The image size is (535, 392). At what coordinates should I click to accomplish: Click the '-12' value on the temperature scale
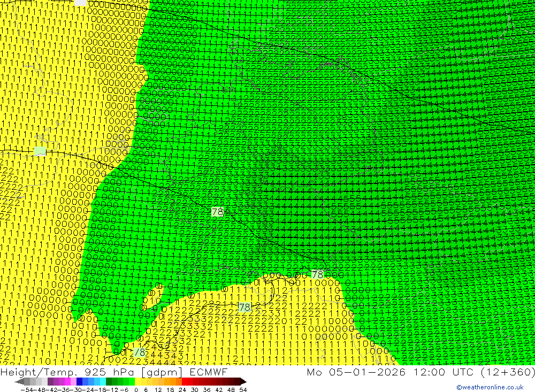click(112, 390)
